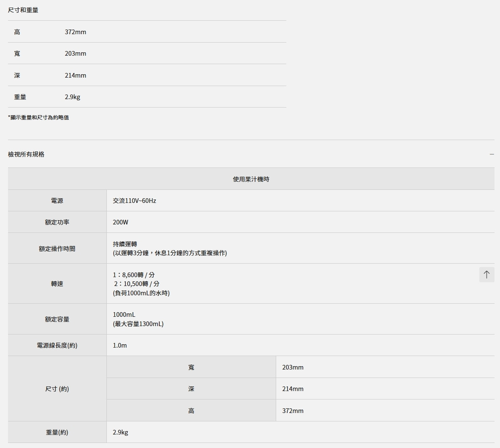Click the 使用果汁機時 table header
The width and height of the screenshot is (500, 448).
coord(251,179)
